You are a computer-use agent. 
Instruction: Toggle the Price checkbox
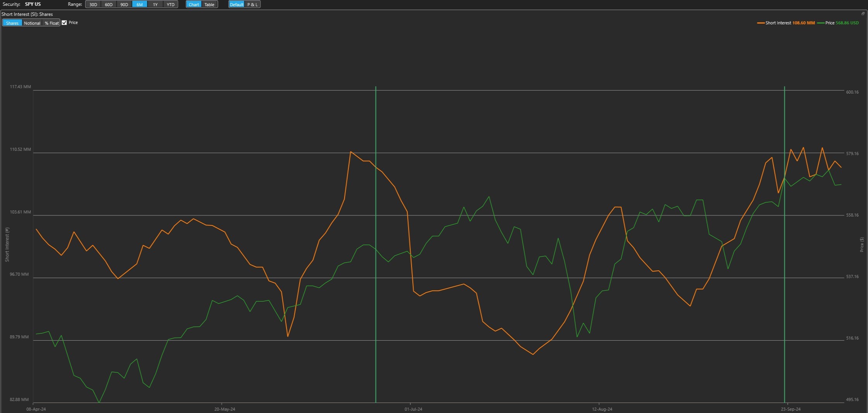[64, 23]
